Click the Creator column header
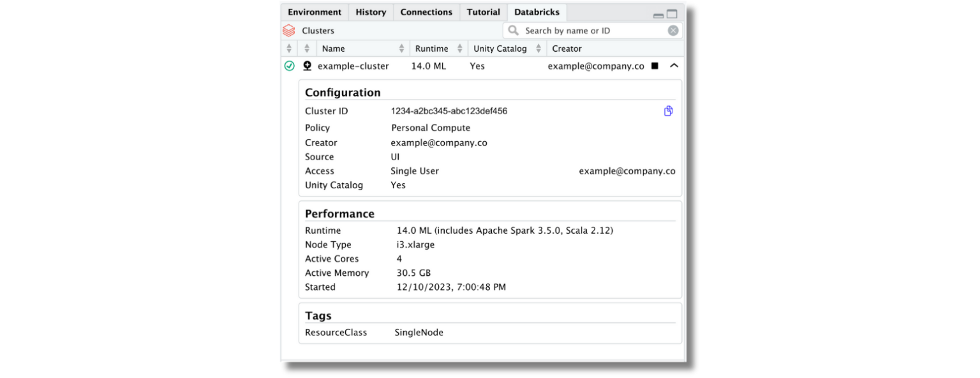Screen dimensions: 980x378 pos(567,48)
